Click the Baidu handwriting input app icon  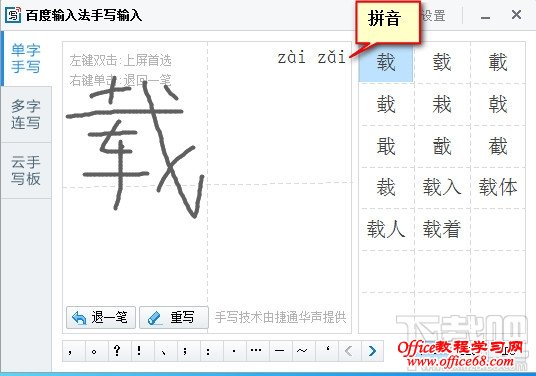[13, 15]
